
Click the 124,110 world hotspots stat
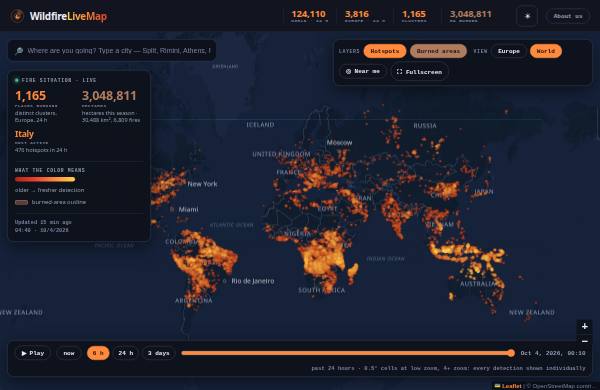tap(308, 14)
